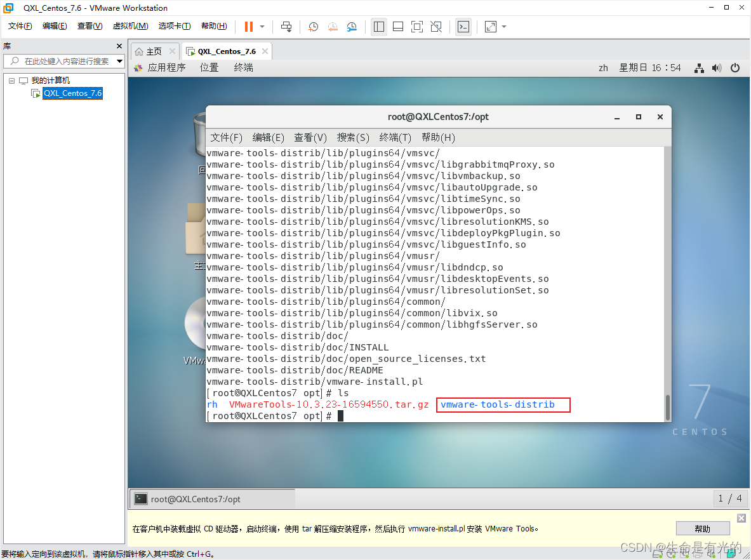Open VMware 编辑(E) menu

click(x=55, y=26)
